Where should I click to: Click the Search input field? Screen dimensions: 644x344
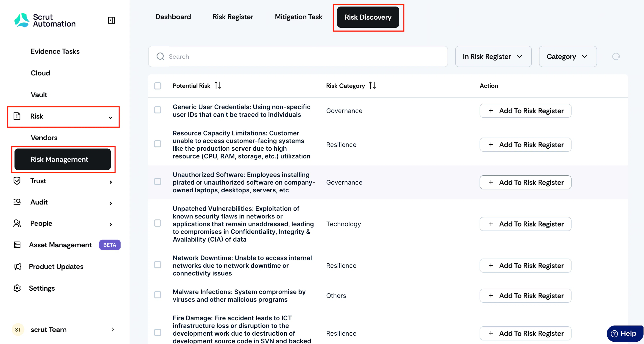pyautogui.click(x=298, y=57)
